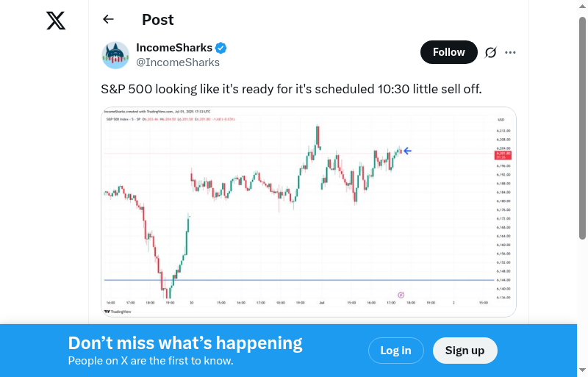Screen dimensions: 588x377
Task: Open the three-dot More menu on post
Action: tap(511, 52)
